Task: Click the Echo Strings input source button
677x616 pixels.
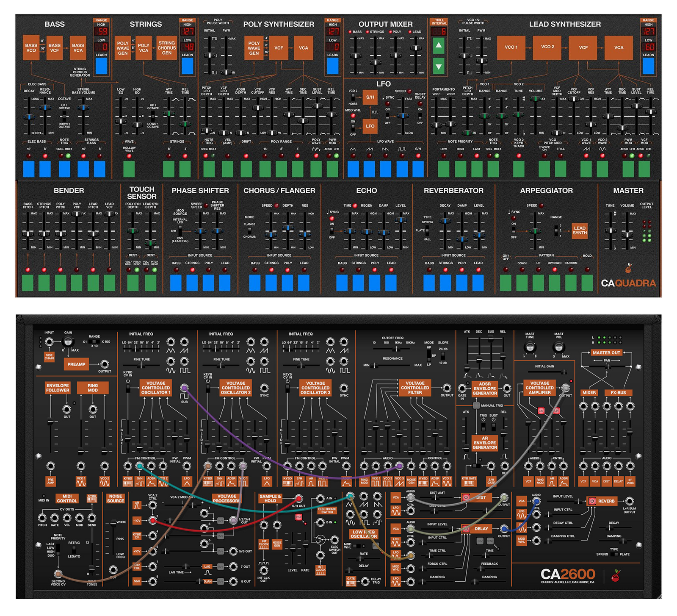Action: tap(358, 283)
